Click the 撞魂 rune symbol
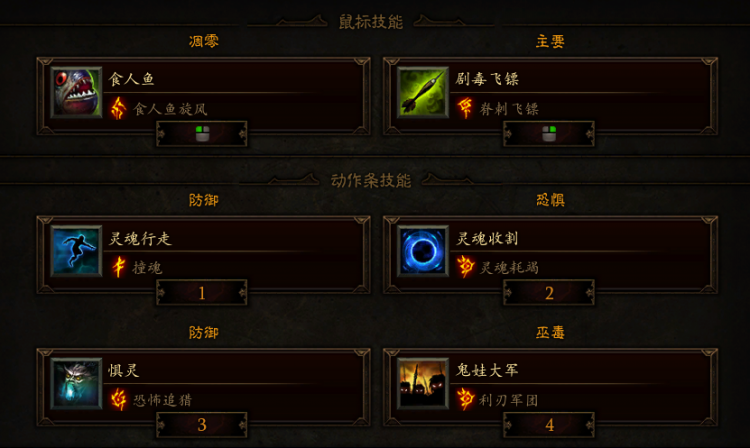Screen dimensions: 750x448 pos(118,267)
